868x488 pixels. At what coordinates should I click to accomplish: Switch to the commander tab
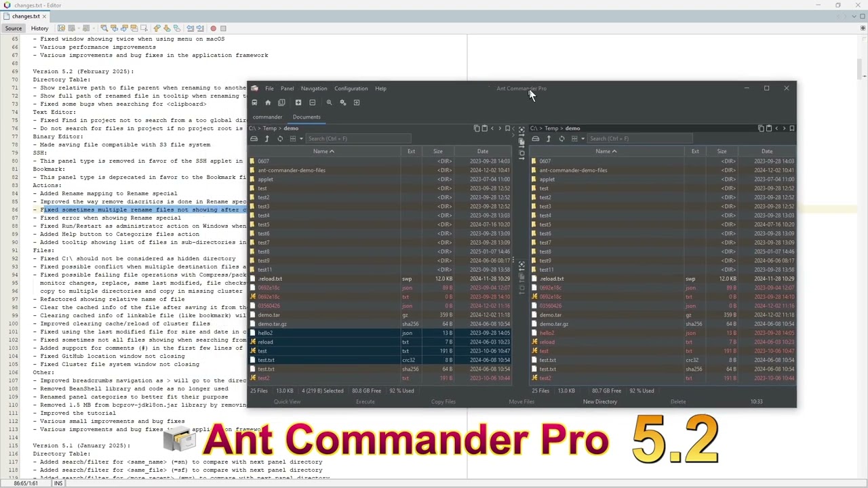point(267,117)
